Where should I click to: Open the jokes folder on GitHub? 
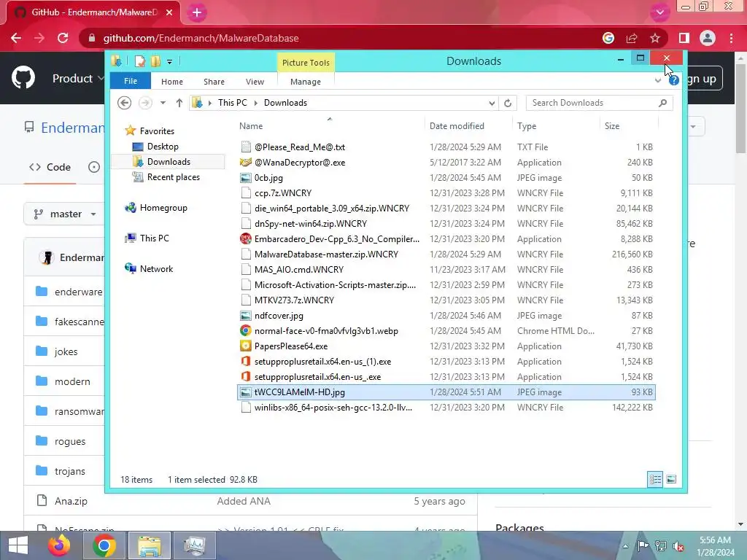coord(66,351)
